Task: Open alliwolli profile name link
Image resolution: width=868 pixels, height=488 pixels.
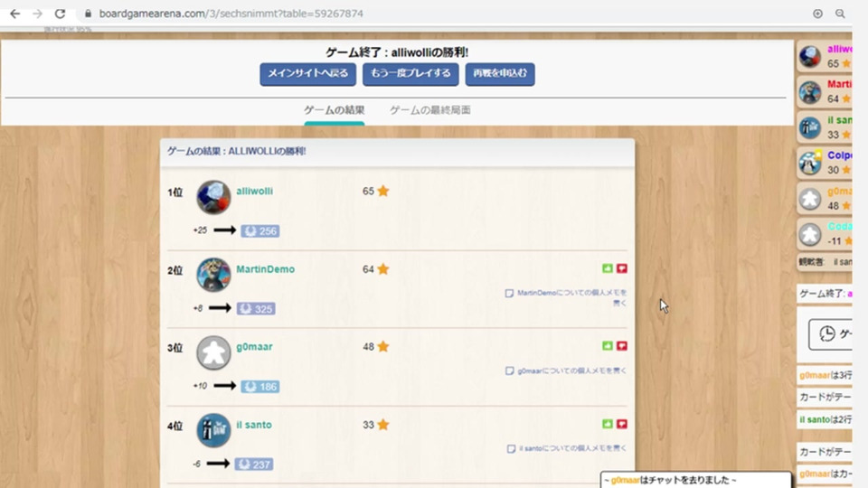Action: point(254,191)
